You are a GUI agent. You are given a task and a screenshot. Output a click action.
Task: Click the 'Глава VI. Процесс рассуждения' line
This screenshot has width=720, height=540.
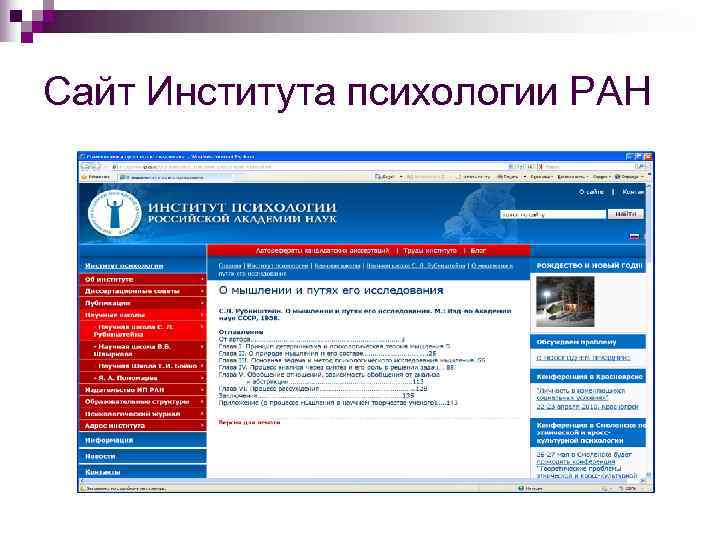coord(323,388)
